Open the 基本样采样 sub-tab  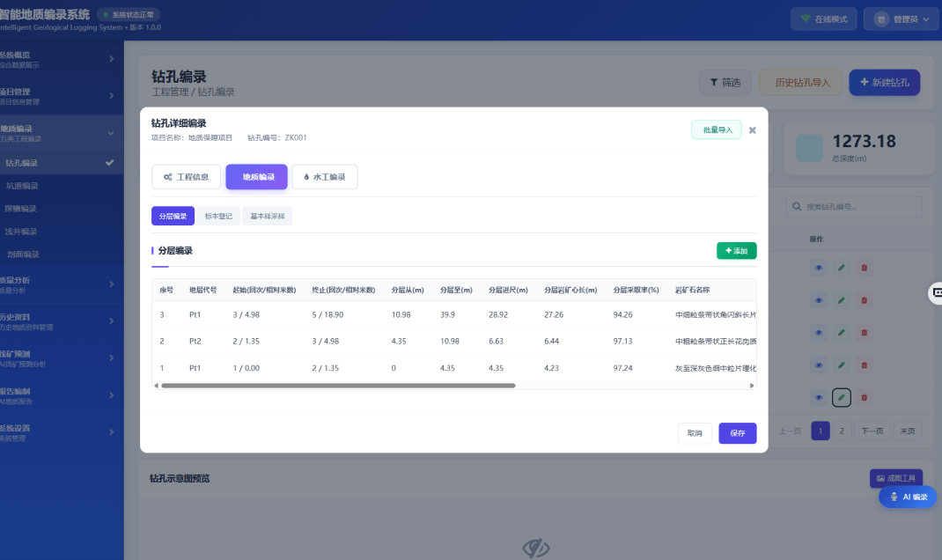pyautogui.click(x=268, y=217)
